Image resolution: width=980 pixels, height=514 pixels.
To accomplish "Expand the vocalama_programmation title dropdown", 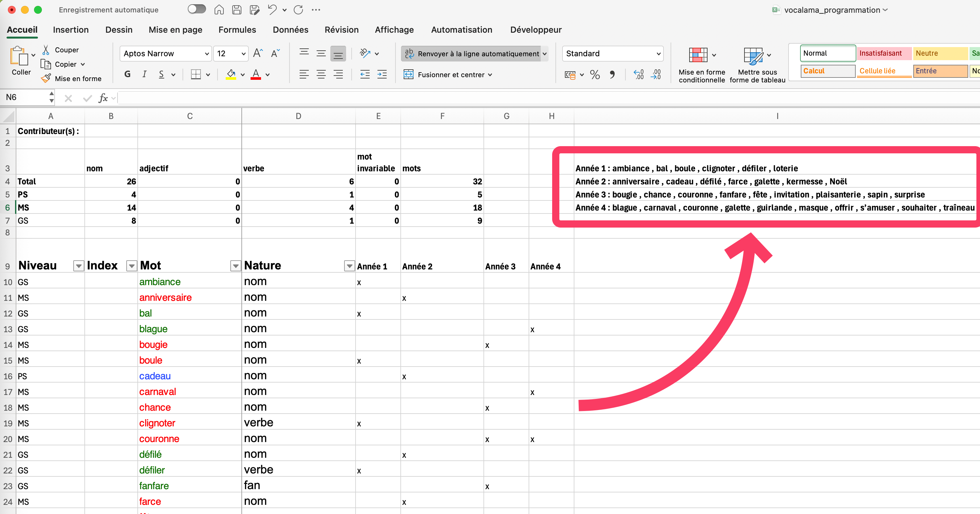I will tap(885, 10).
